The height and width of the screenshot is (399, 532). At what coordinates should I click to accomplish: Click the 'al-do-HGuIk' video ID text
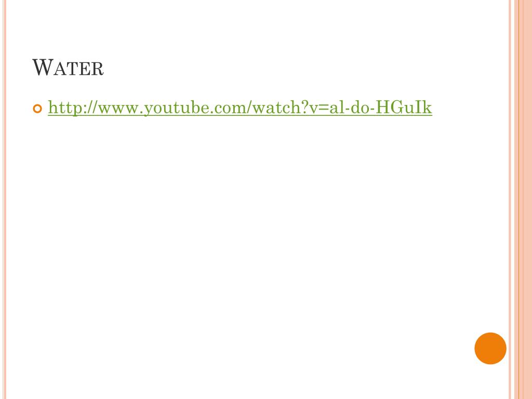click(381, 107)
